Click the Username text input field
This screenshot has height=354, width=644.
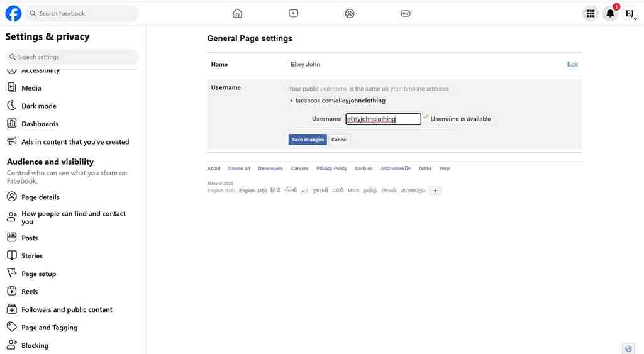[383, 119]
